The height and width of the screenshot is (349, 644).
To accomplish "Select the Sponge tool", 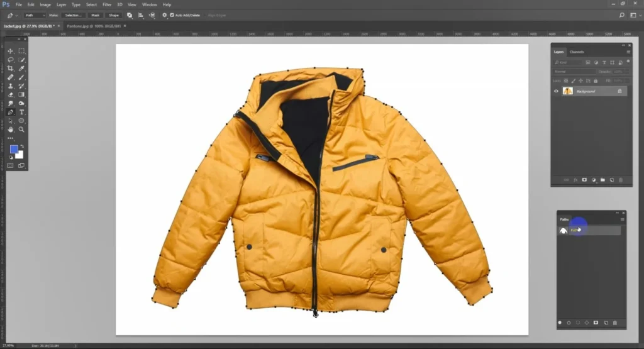I will tap(21, 104).
